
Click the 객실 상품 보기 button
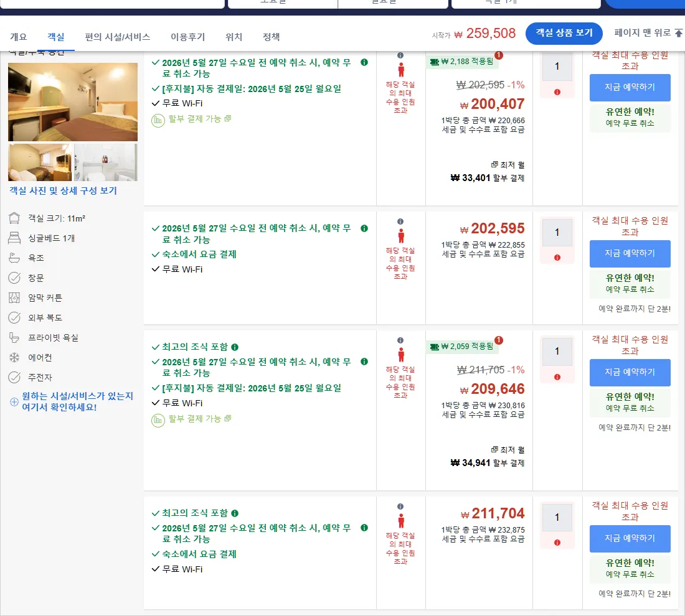(564, 33)
